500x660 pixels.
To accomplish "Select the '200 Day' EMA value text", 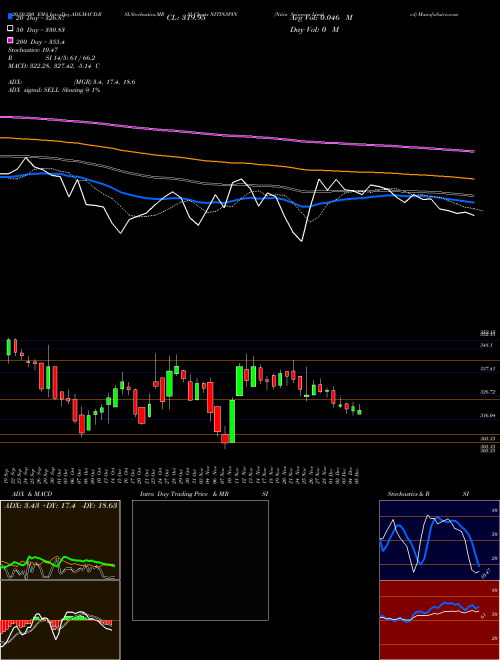I will click(40, 42).
